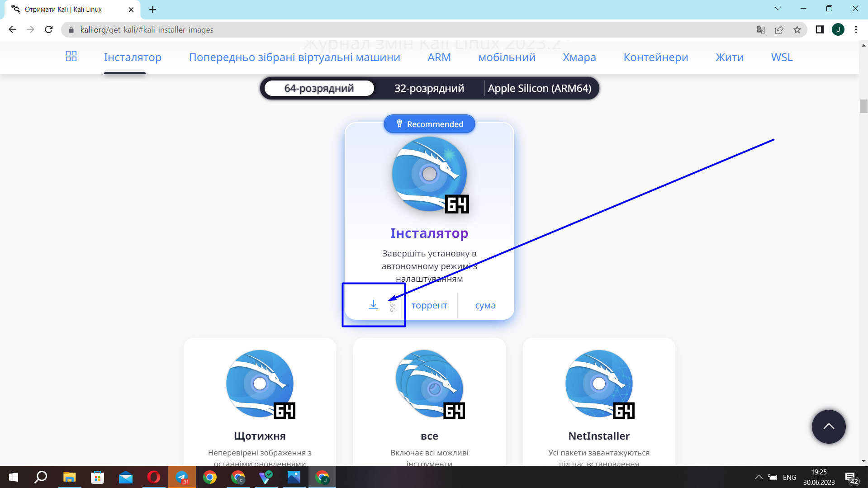The height and width of the screenshot is (488, 868).
Task: Switch to the Інсталятор nav tab
Action: [133, 57]
